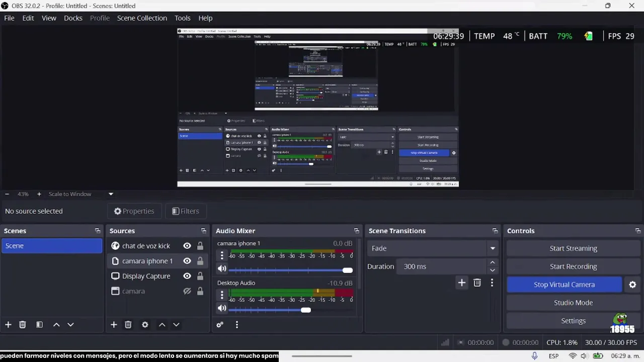Move scene down arrow
The height and width of the screenshot is (362, 644).
[70, 325]
